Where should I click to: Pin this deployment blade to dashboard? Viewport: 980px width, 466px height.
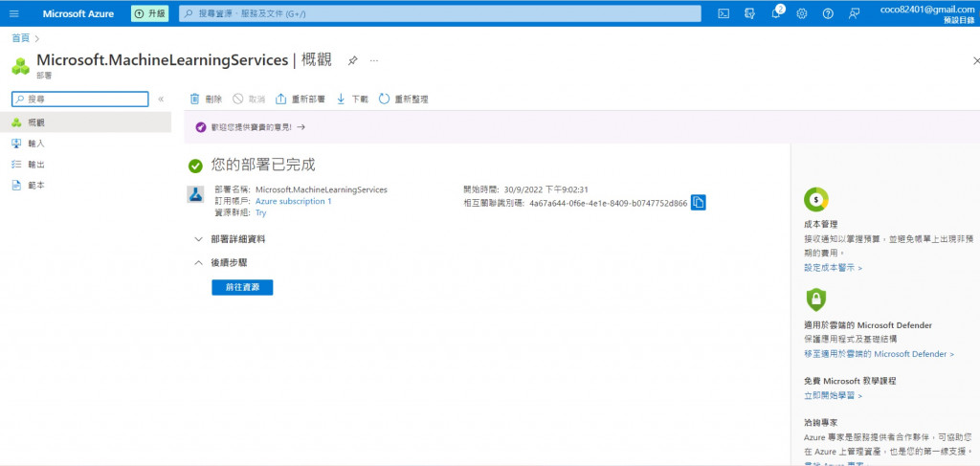[352, 60]
